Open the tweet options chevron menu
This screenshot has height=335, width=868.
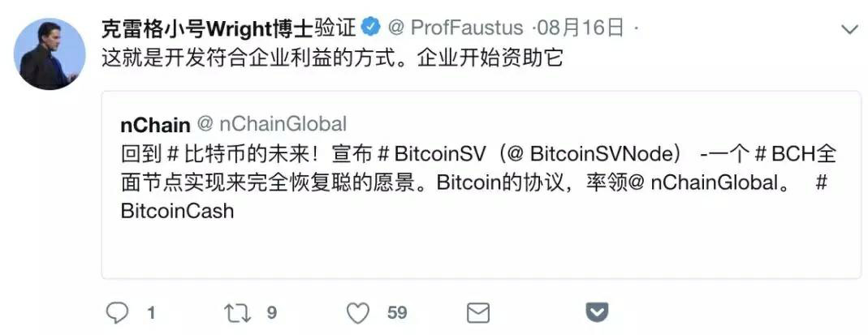coord(849,29)
